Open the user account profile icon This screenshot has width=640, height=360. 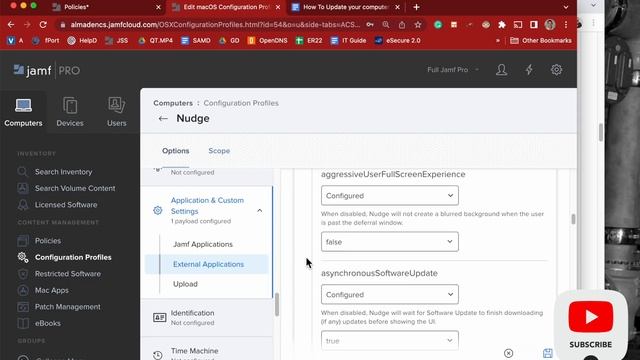pos(501,70)
